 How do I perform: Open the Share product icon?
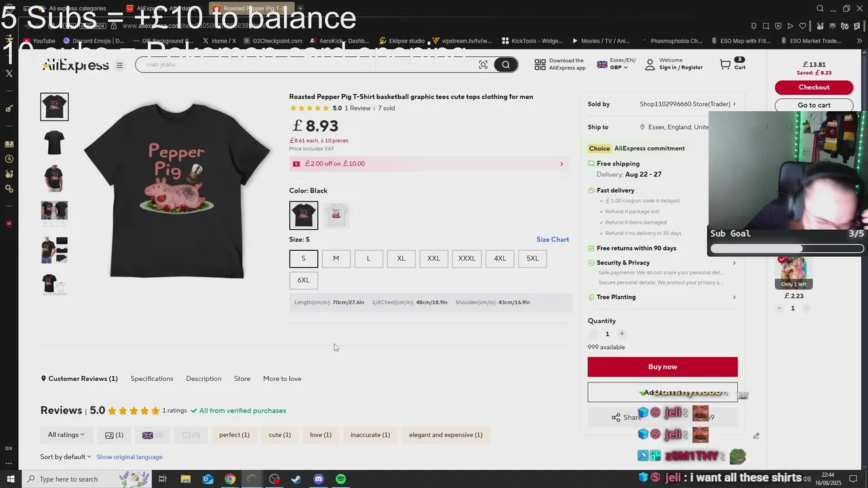pos(616,418)
